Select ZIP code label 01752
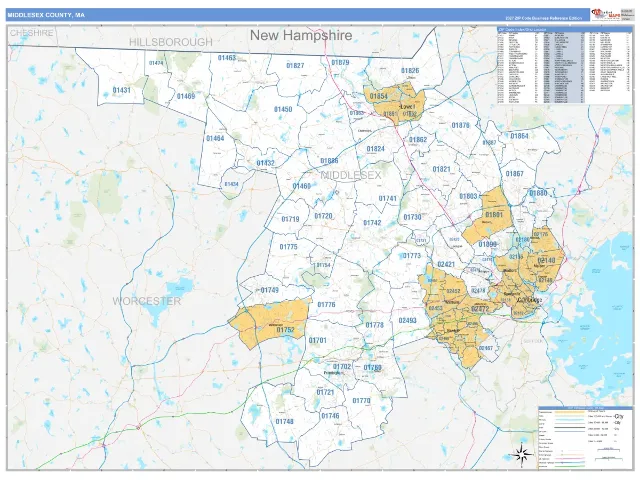 pyautogui.click(x=285, y=330)
